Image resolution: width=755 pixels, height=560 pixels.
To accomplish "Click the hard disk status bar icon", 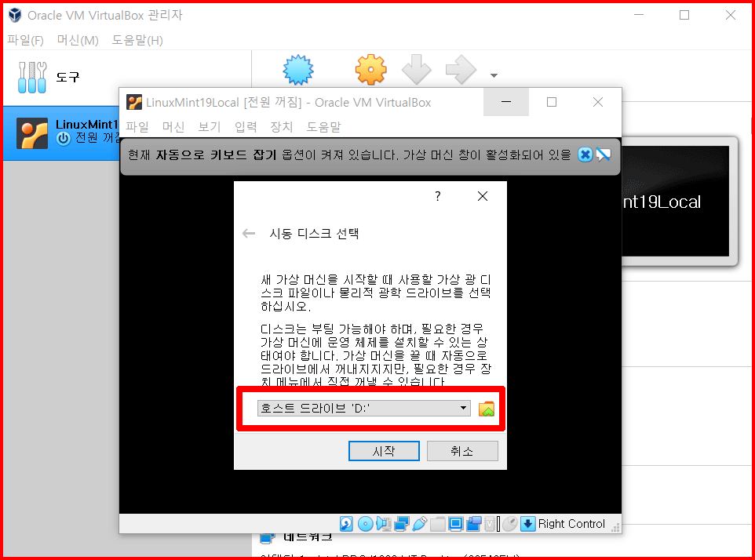I will pos(346,523).
